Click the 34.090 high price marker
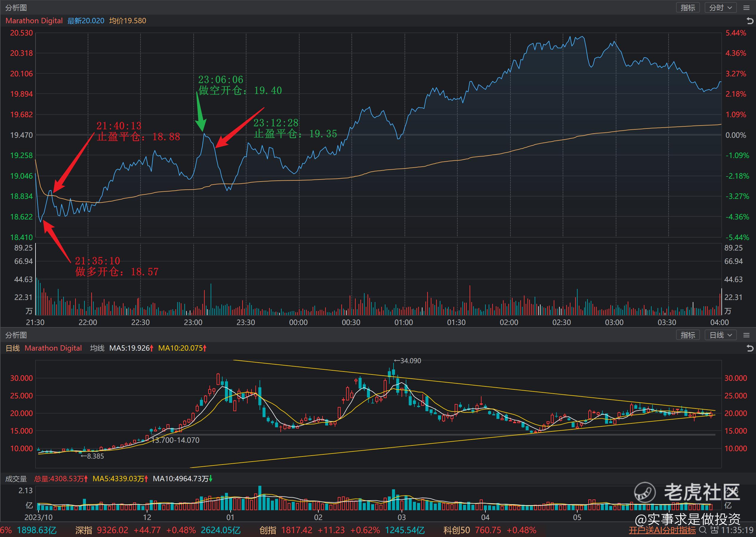This screenshot has height=537, width=756. pyautogui.click(x=407, y=361)
